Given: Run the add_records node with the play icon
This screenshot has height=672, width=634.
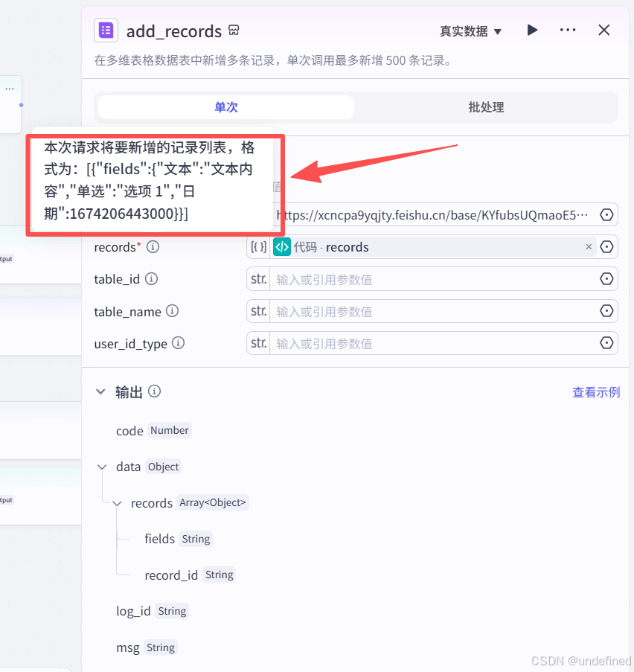Looking at the screenshot, I should [532, 31].
